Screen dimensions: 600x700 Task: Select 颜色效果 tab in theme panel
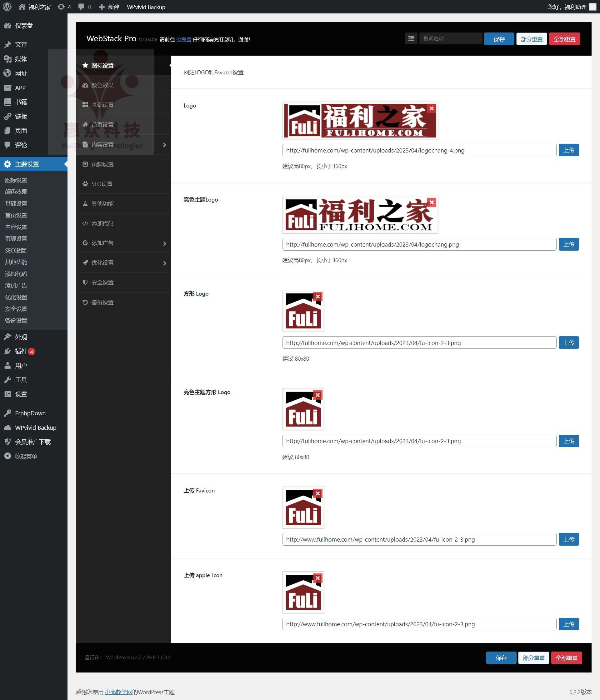click(123, 85)
